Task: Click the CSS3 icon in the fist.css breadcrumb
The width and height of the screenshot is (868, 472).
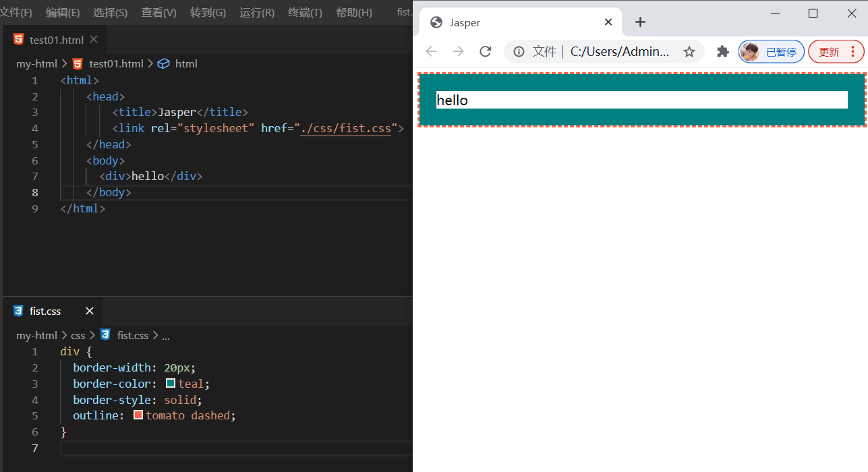Action: (x=105, y=335)
